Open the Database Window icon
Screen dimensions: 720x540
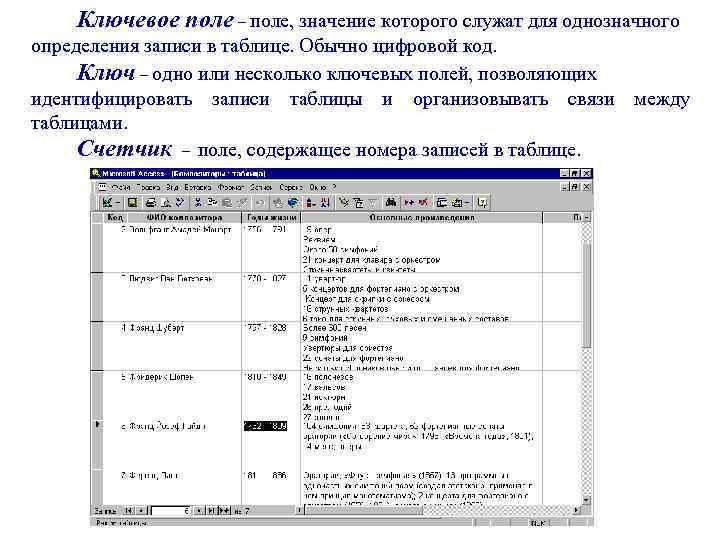442,202
